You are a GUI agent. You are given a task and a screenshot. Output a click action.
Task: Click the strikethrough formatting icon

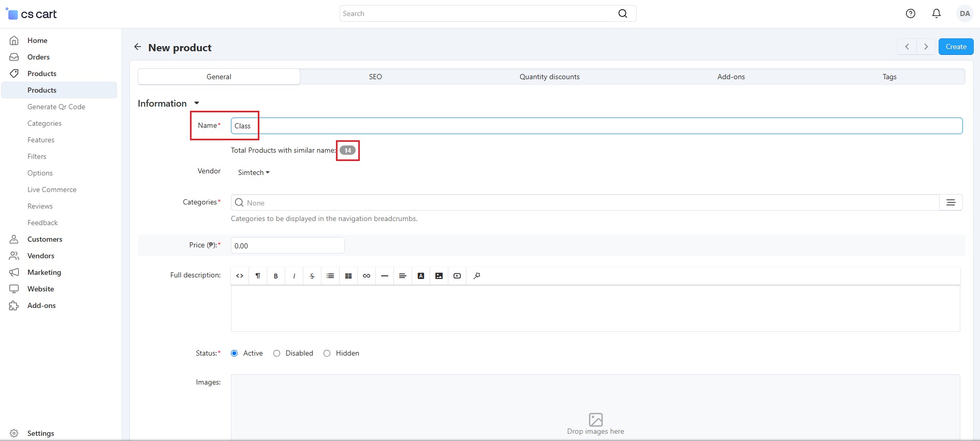pyautogui.click(x=312, y=276)
